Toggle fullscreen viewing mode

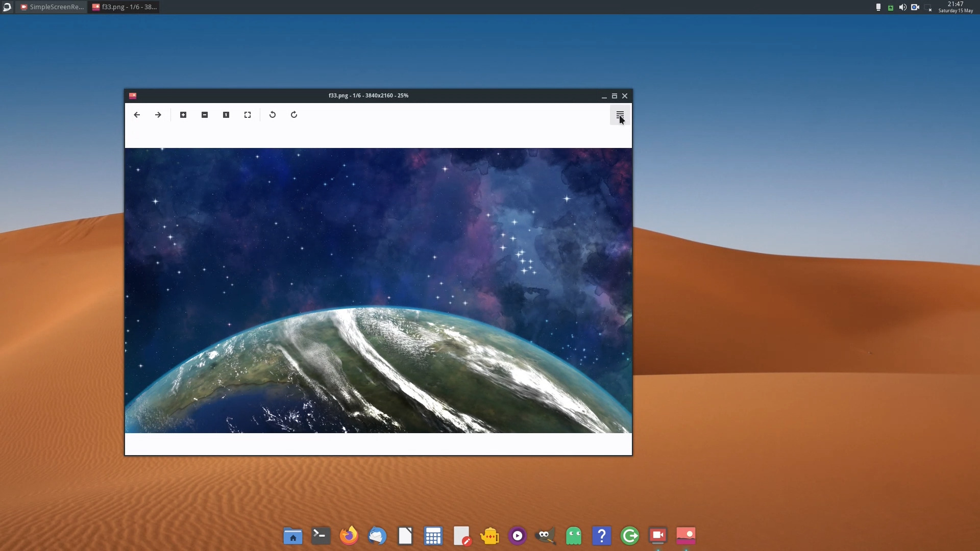(247, 115)
